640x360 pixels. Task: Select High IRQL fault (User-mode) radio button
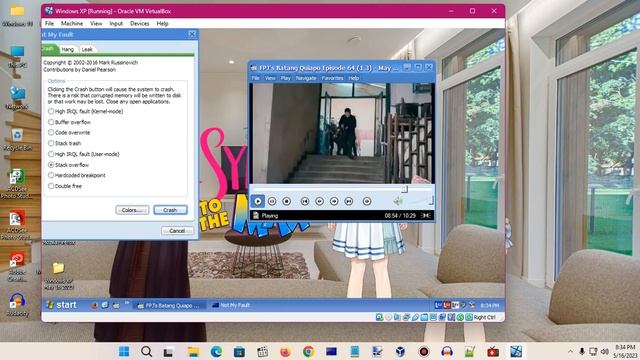point(84,154)
